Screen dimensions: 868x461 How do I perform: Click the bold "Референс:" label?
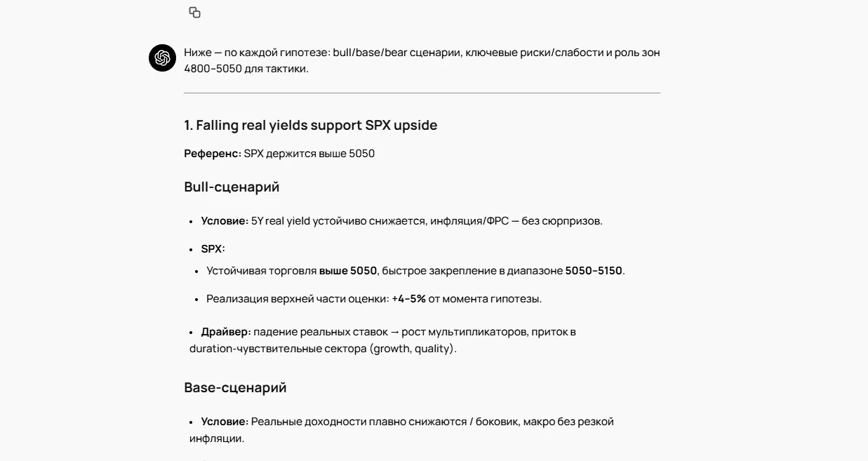tap(213, 153)
